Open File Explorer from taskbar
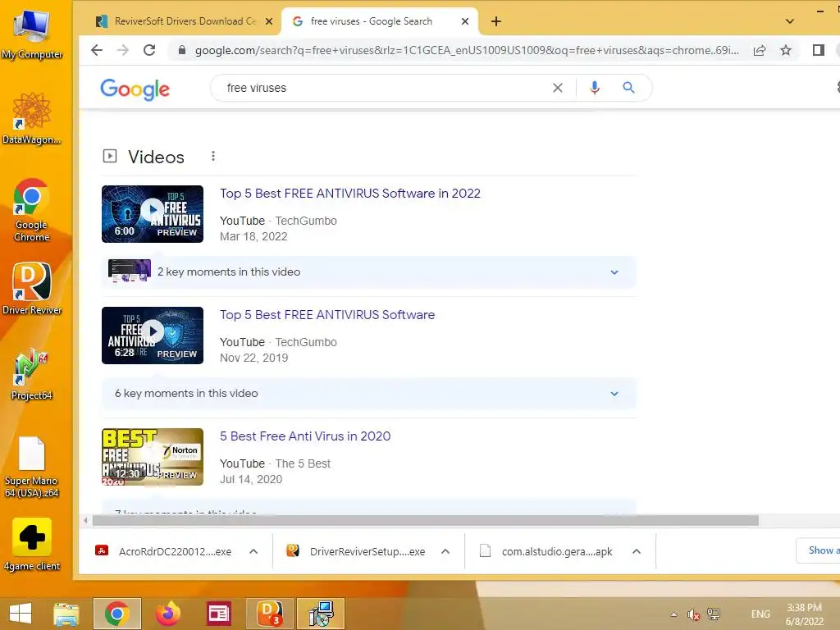The image size is (840, 630). [66, 614]
